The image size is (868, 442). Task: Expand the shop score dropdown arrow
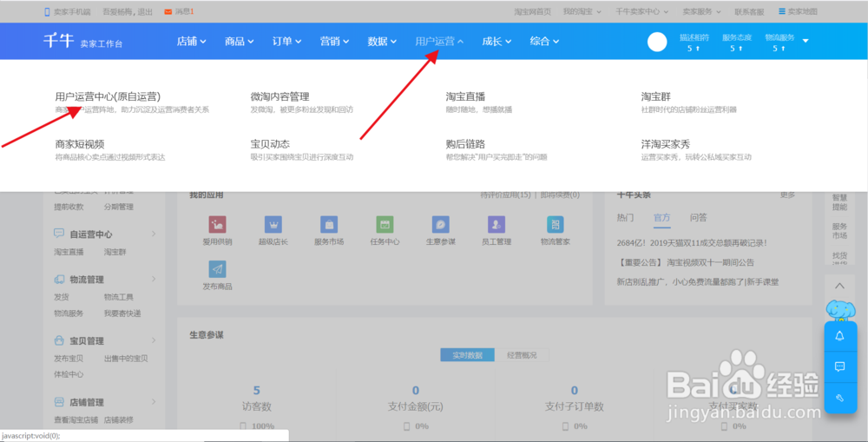(x=806, y=41)
